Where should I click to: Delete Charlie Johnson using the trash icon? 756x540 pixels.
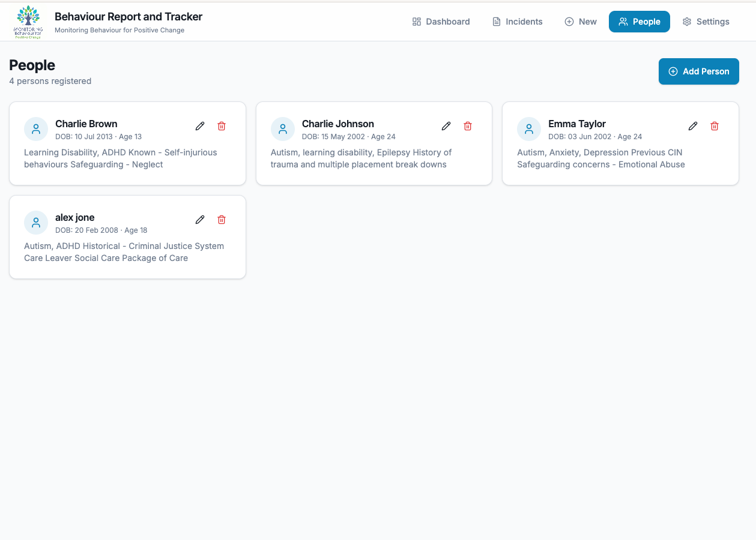468,126
